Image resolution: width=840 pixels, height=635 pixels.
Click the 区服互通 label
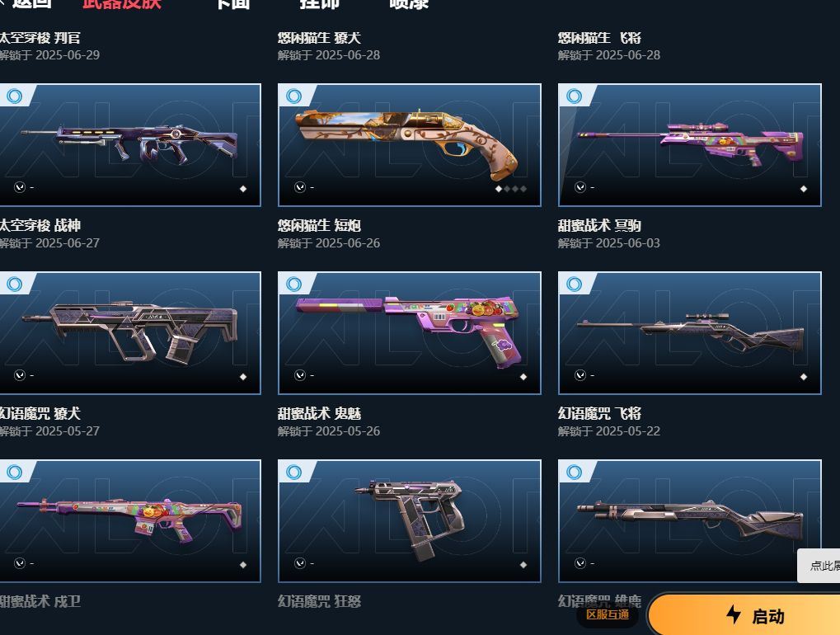pos(608,614)
